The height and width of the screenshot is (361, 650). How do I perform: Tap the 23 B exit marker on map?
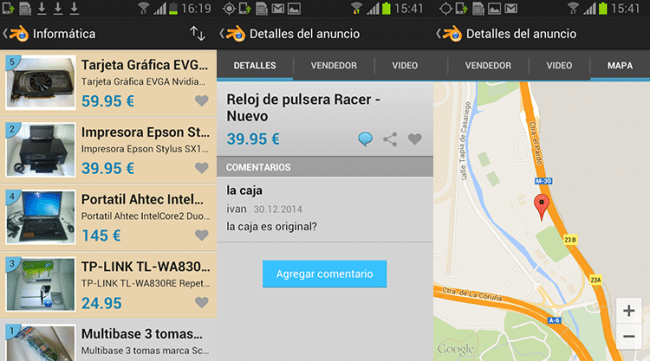click(570, 240)
